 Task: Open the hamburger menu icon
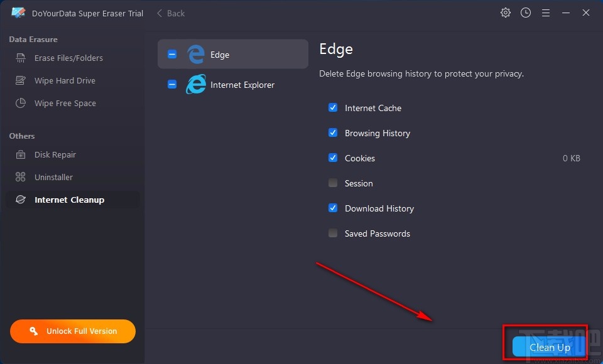coord(546,13)
